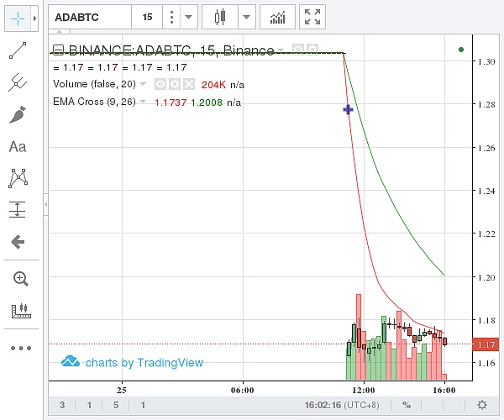The width and height of the screenshot is (504, 420).
Task: Select the trend line drawing tool
Action: coord(18,50)
